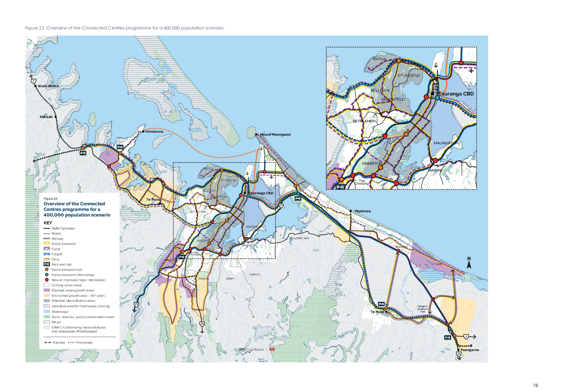Click the 'OHAUITI' map label

click(255, 274)
